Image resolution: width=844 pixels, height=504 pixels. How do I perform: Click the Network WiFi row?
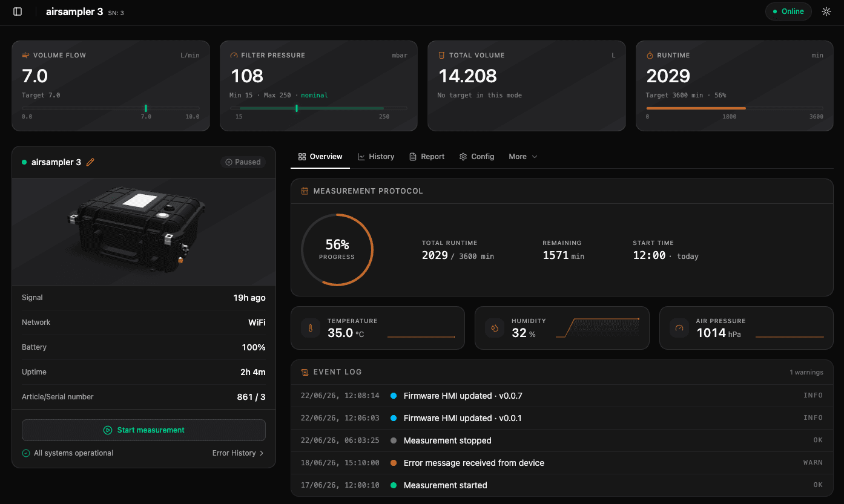tap(143, 322)
